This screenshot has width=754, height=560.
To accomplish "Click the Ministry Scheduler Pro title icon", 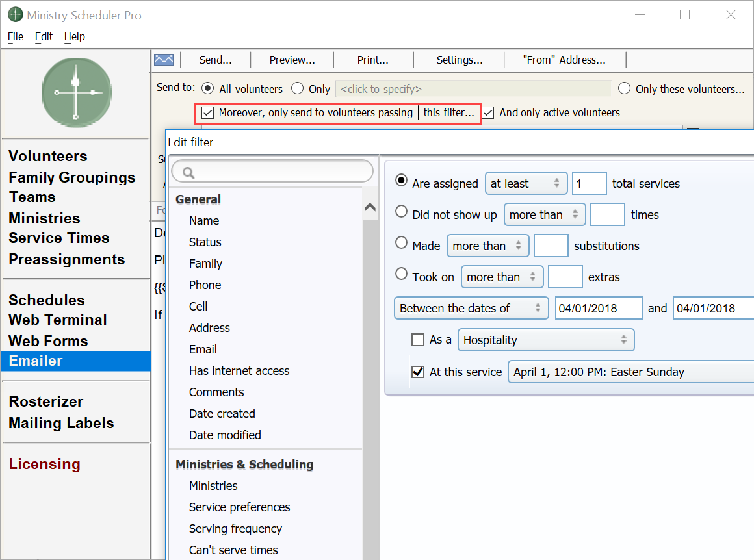I will pyautogui.click(x=15, y=15).
